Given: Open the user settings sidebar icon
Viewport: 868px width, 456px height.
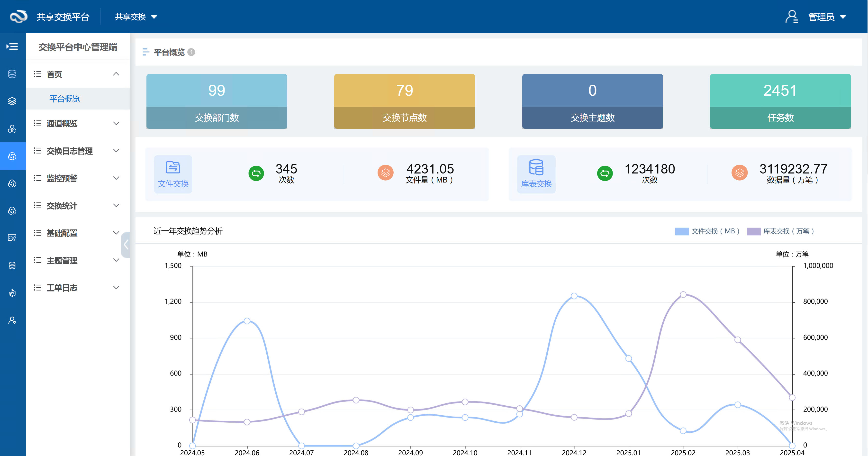Looking at the screenshot, I should coord(12,320).
